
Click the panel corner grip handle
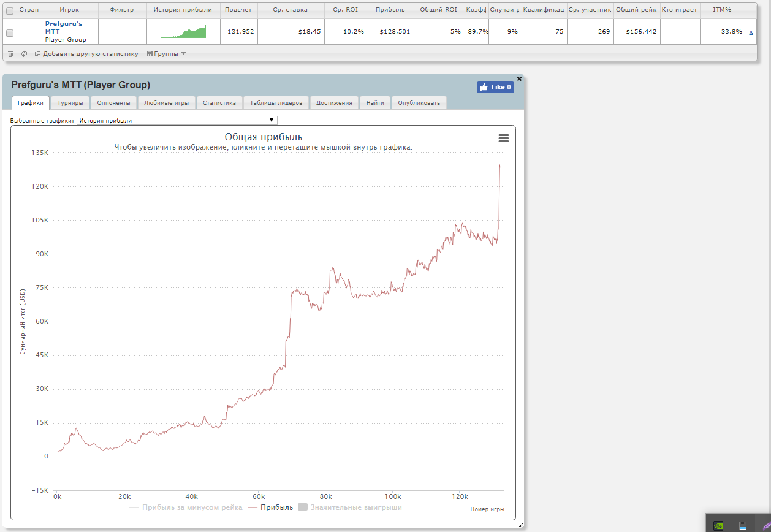(x=521, y=525)
